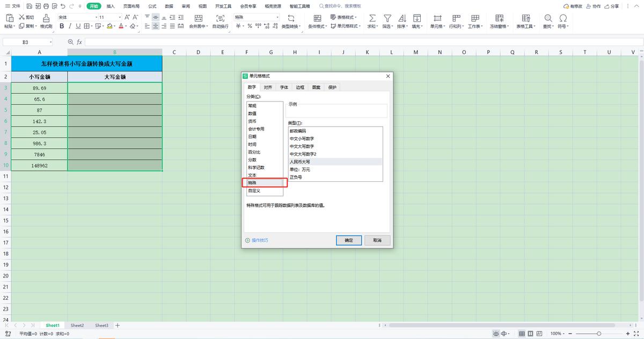This screenshot has width=644, height=339.
Task: Switch to the 对齐 tab in dialog
Action: 268,86
